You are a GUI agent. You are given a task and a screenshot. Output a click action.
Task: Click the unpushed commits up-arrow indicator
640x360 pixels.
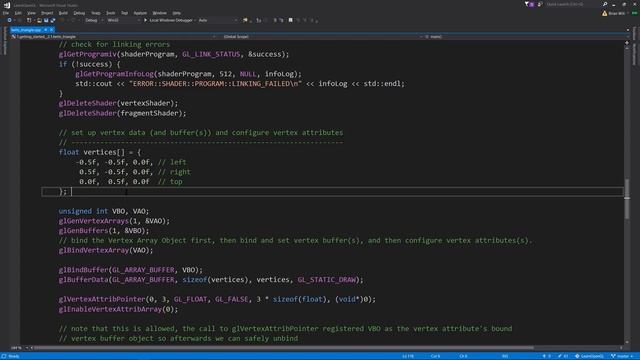point(547,356)
